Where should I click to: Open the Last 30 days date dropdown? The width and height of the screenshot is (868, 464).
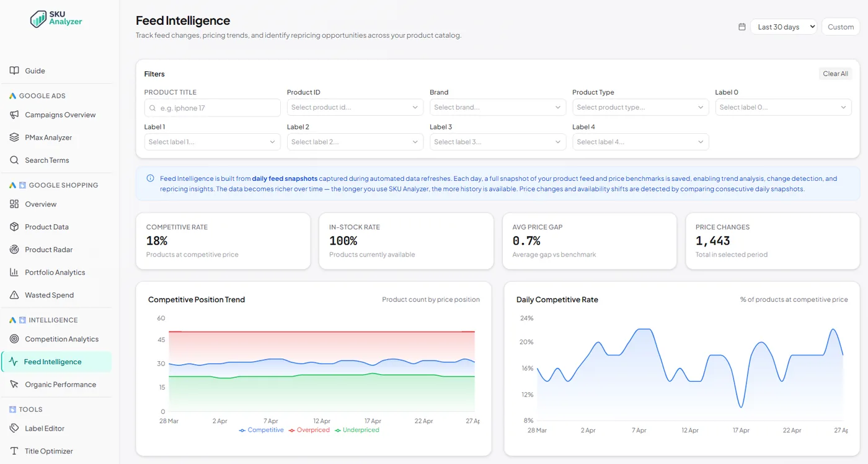point(784,27)
